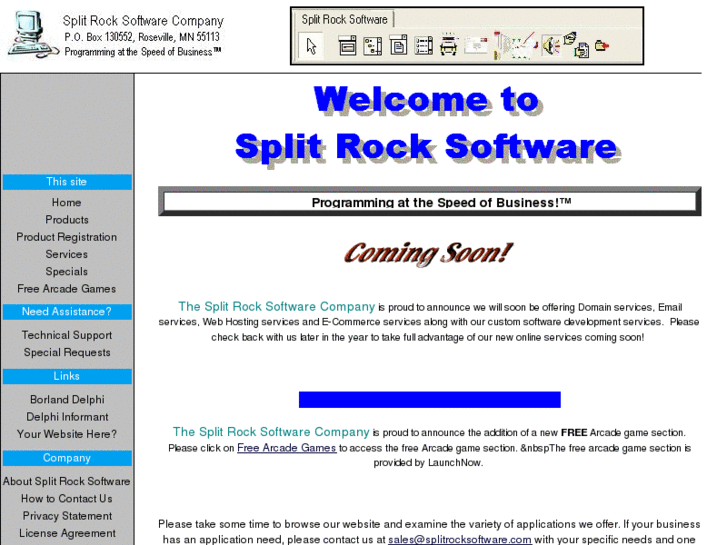Select the Split Rock Software palette tab
Image resolution: width=727 pixels, height=545 pixels.
tap(344, 19)
